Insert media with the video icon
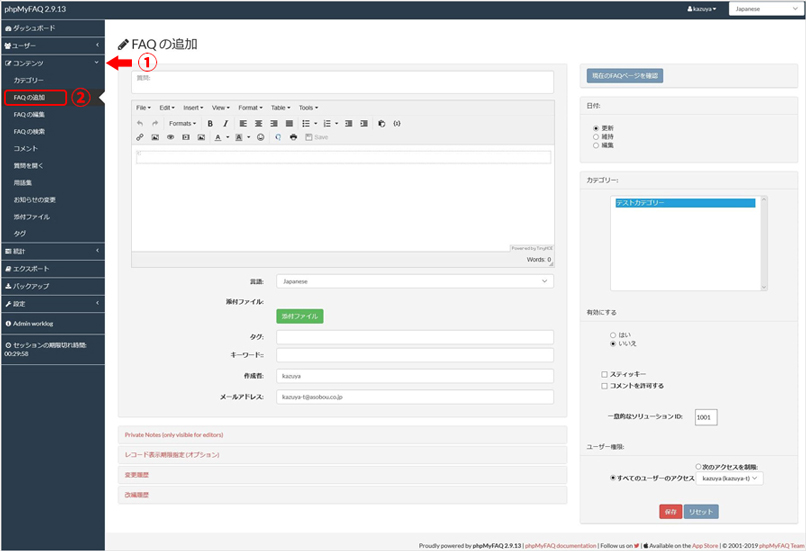The image size is (806, 551). coord(186,137)
